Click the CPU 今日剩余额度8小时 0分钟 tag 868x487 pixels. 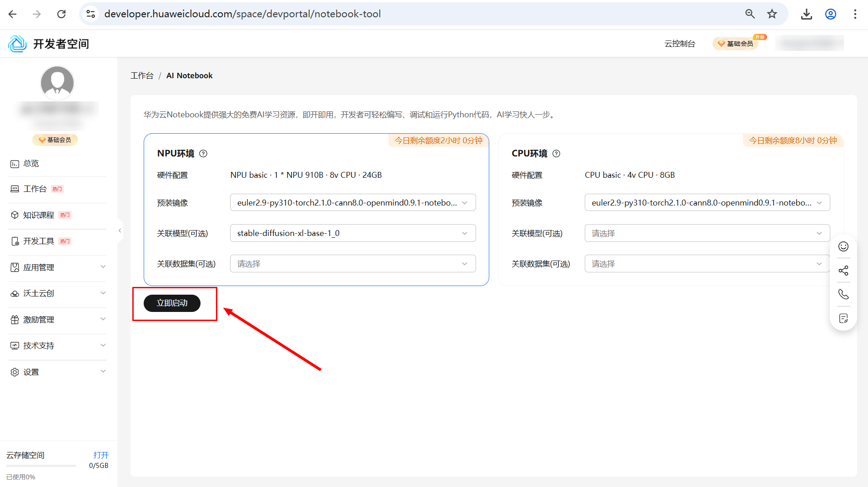pos(793,141)
